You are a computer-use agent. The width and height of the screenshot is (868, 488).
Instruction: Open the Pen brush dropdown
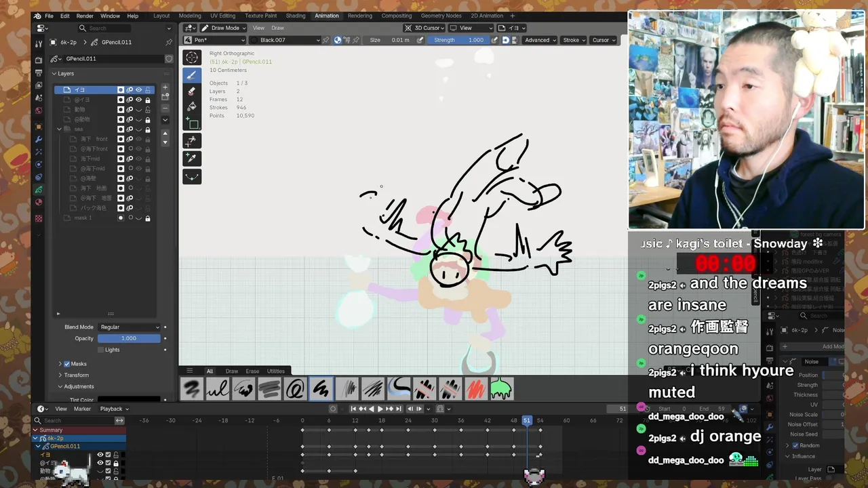(x=214, y=40)
